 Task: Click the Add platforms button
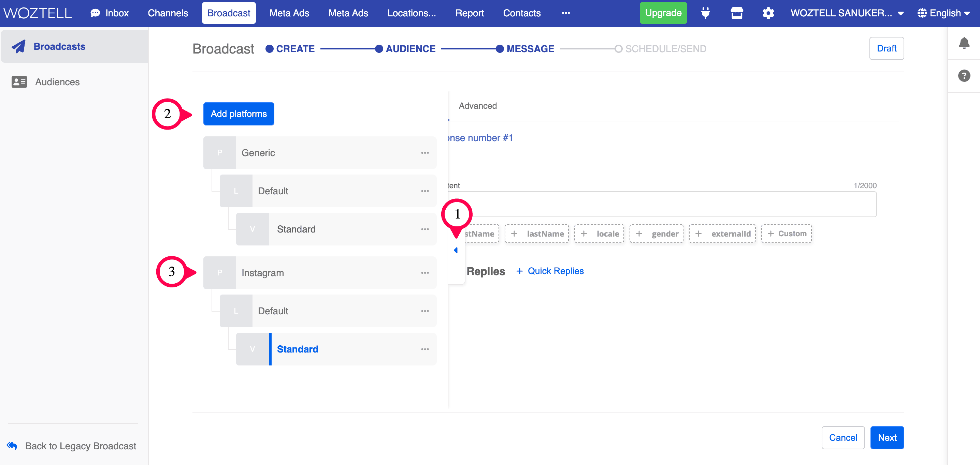point(239,114)
